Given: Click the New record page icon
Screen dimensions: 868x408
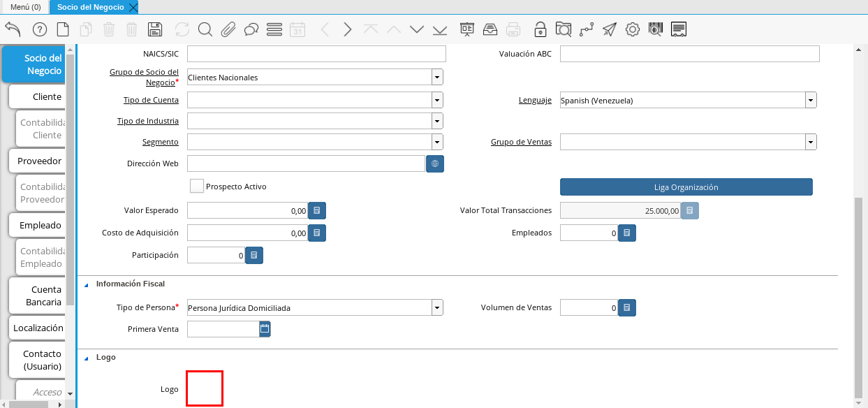Looking at the screenshot, I should tap(63, 29).
